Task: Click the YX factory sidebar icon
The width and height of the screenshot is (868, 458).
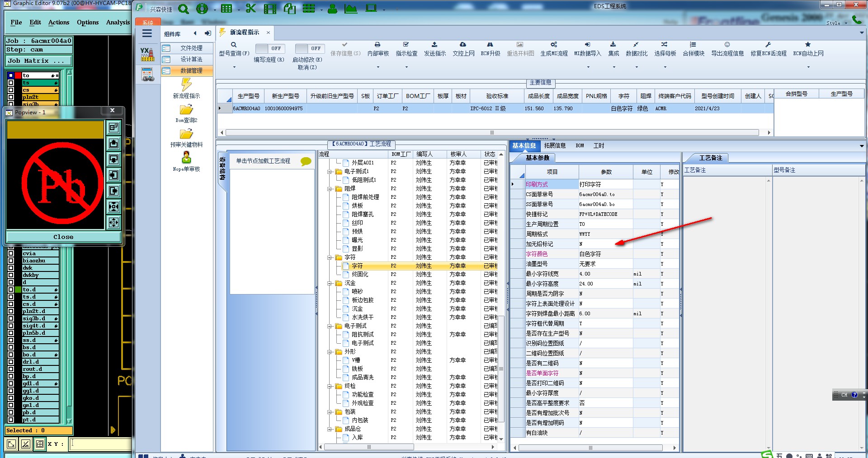Action: [x=147, y=54]
